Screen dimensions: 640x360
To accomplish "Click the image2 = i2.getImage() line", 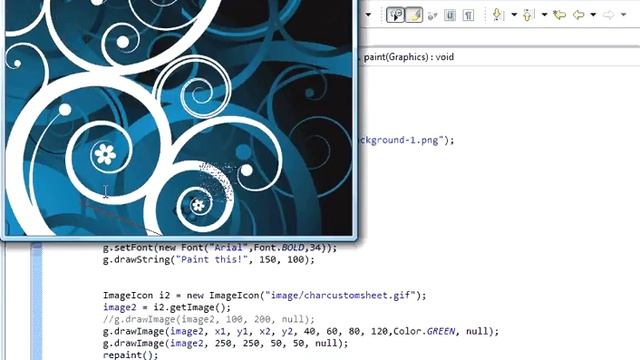I will coord(167,307).
